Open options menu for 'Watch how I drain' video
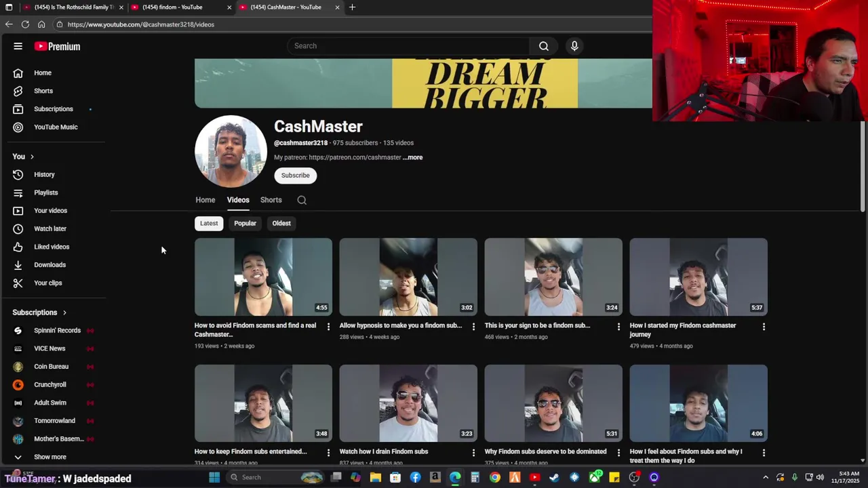 (473, 453)
